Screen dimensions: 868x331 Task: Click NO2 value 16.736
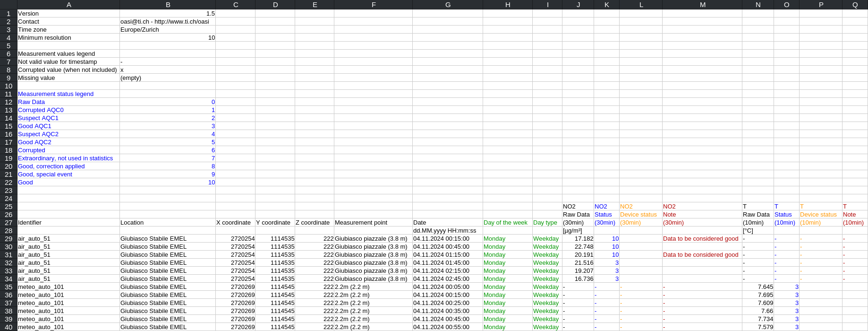[578, 279]
